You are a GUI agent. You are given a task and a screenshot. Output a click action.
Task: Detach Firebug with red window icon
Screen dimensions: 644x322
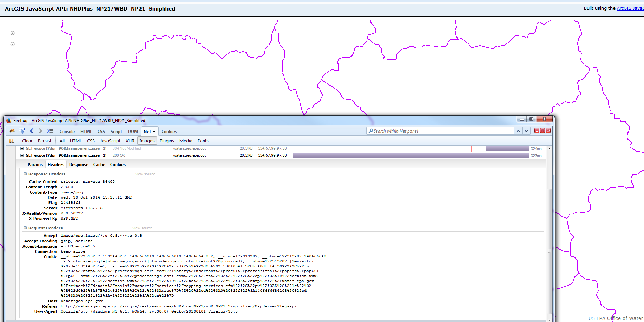[x=543, y=130]
